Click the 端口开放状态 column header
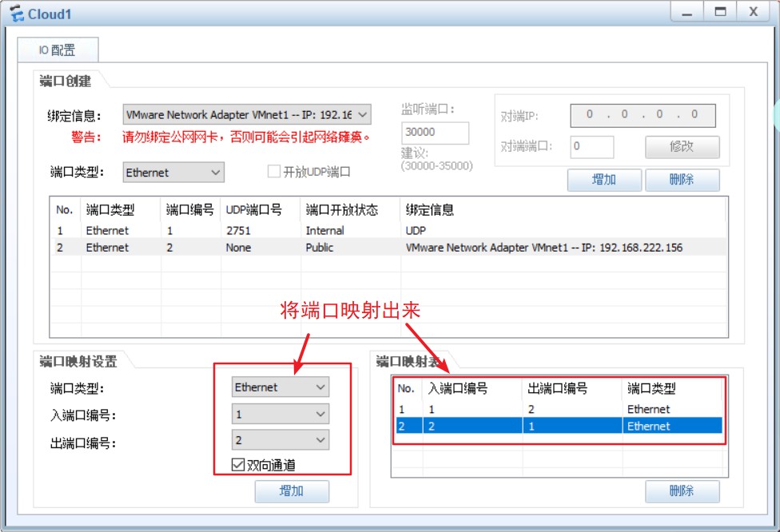 tap(350, 210)
